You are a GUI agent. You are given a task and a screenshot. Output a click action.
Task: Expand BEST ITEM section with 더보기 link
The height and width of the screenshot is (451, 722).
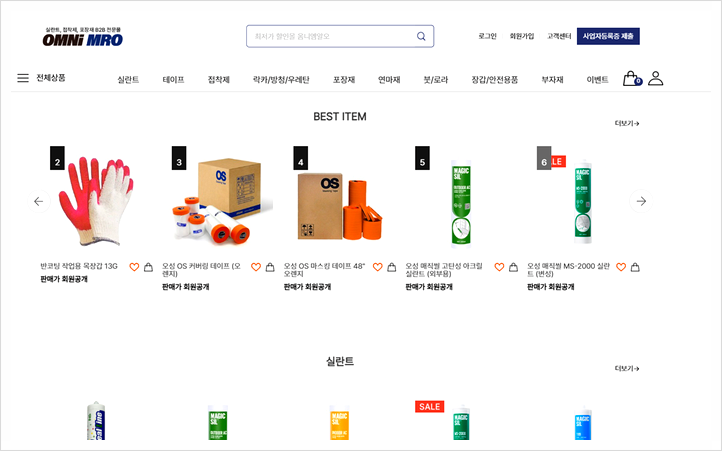point(627,123)
